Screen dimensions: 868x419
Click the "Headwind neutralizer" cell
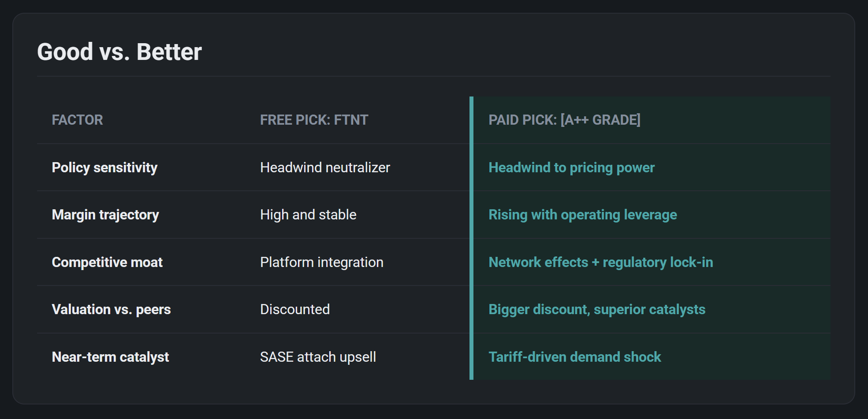click(325, 167)
